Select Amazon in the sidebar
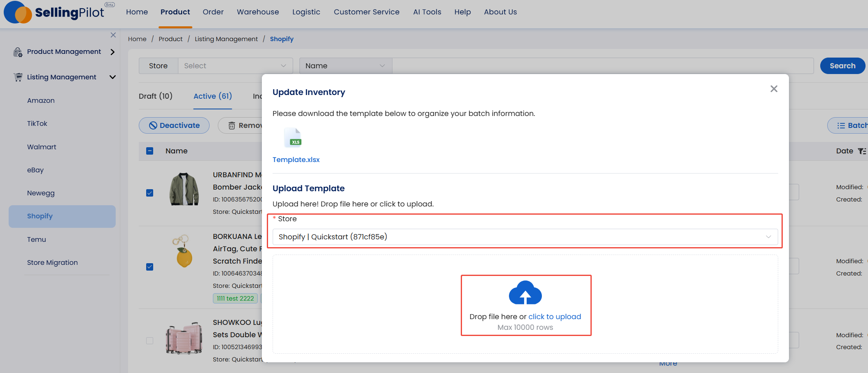The width and height of the screenshot is (868, 373). pyautogui.click(x=41, y=100)
